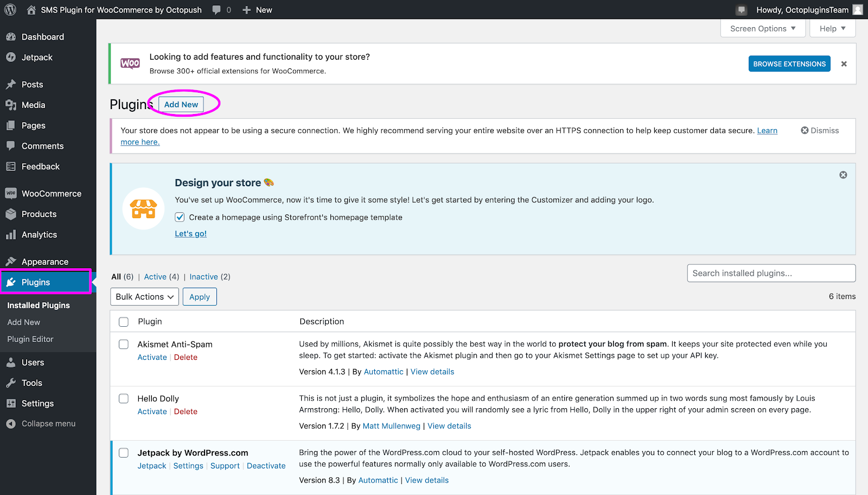Click the Add New button beside Plugins heading
868x495 pixels.
tap(181, 104)
